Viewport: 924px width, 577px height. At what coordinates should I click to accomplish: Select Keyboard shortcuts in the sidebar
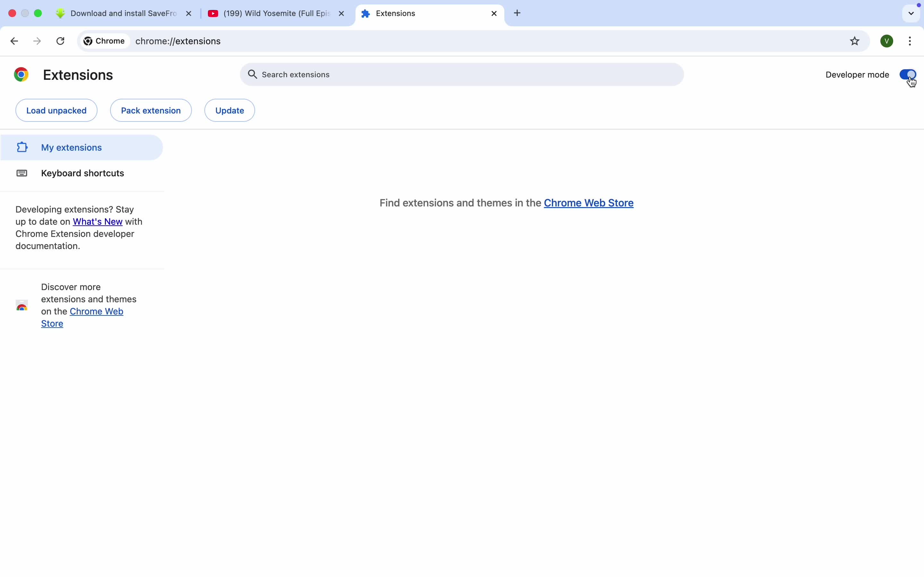point(82,173)
